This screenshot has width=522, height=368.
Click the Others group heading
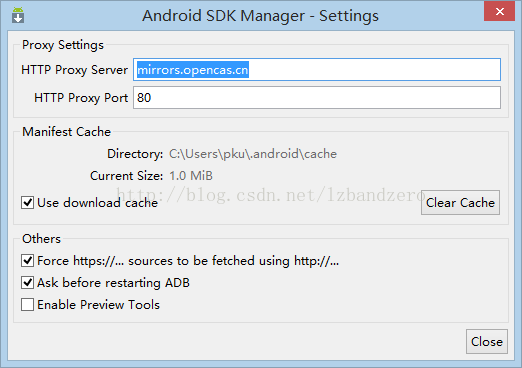click(41, 239)
